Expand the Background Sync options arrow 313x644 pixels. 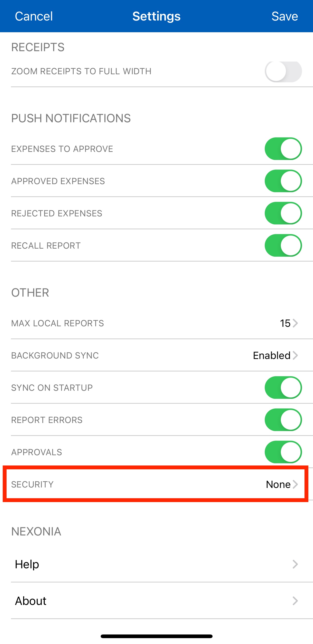click(295, 356)
